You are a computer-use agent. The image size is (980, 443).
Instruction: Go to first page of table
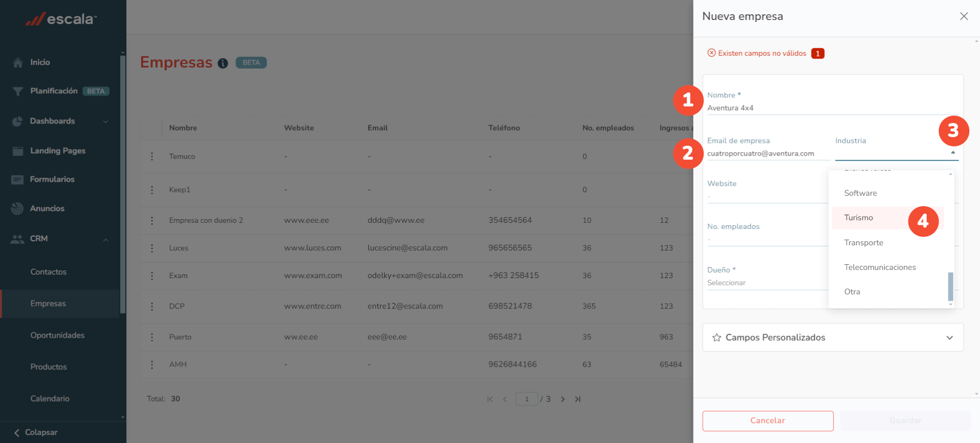tap(490, 399)
